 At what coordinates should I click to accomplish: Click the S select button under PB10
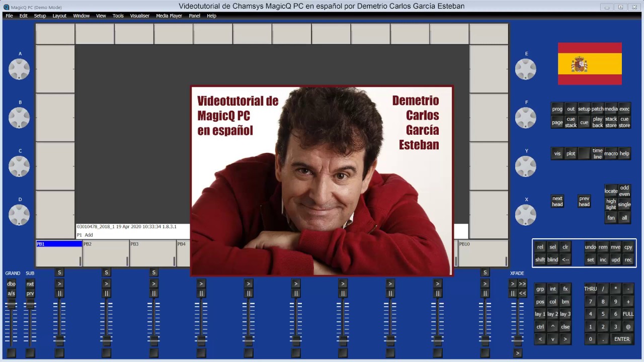485,273
